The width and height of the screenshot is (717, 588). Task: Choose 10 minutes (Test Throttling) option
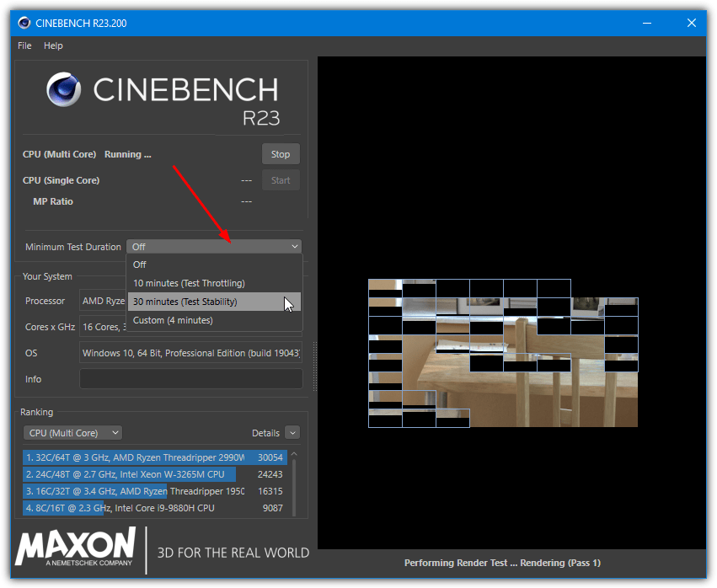tap(215, 283)
